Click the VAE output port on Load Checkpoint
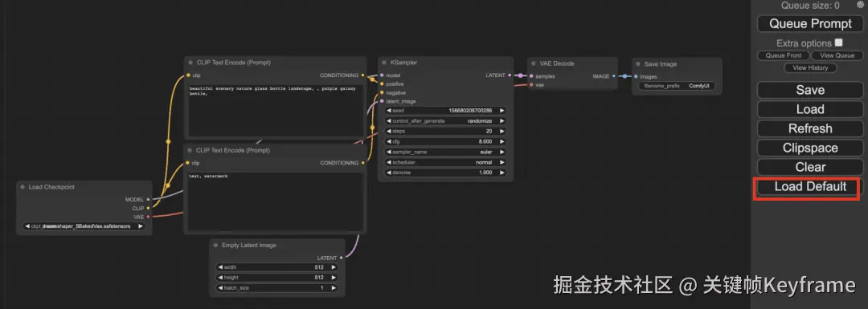The image size is (868, 309). pos(148,218)
